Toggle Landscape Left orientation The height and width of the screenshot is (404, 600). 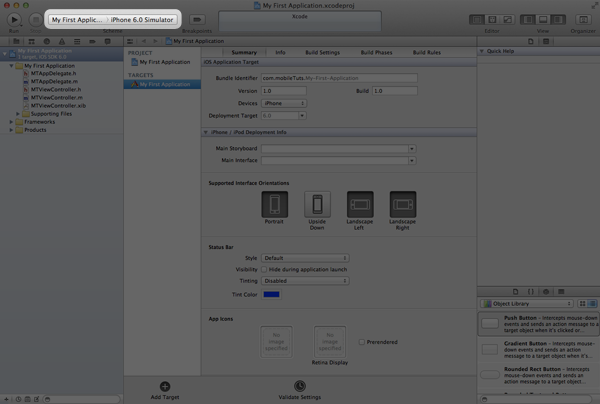[360, 204]
